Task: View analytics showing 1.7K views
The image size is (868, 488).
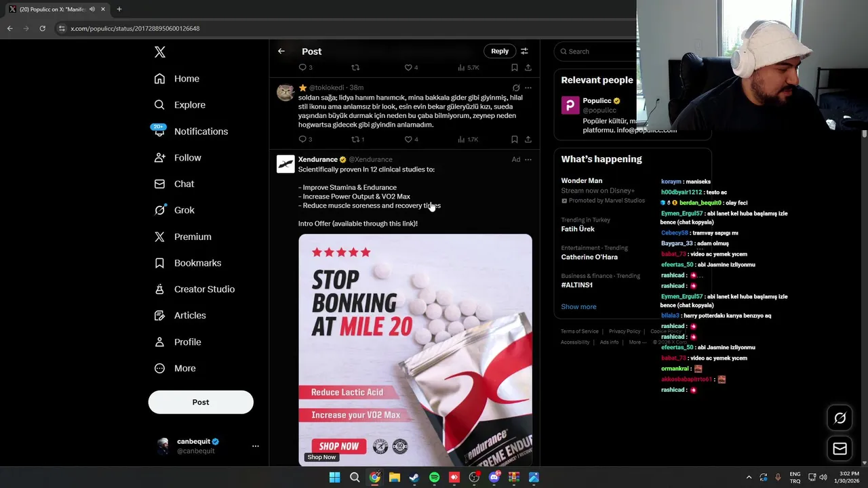Action: coord(468,140)
